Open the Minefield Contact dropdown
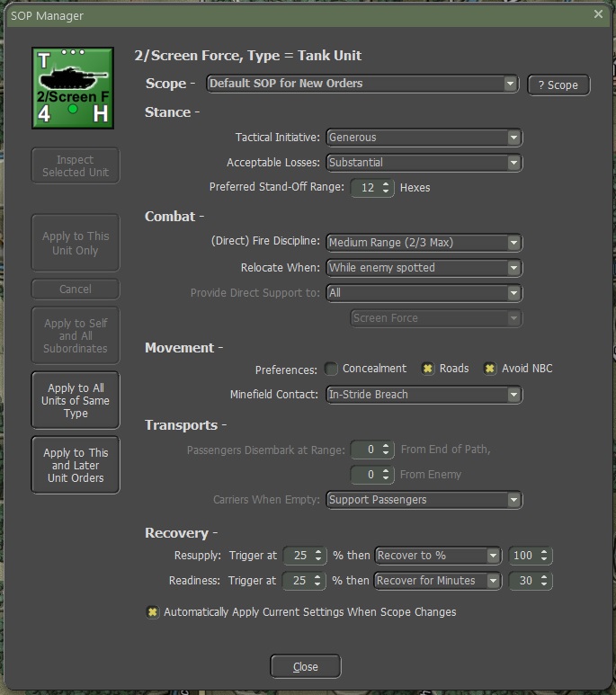616x695 pixels. point(424,395)
